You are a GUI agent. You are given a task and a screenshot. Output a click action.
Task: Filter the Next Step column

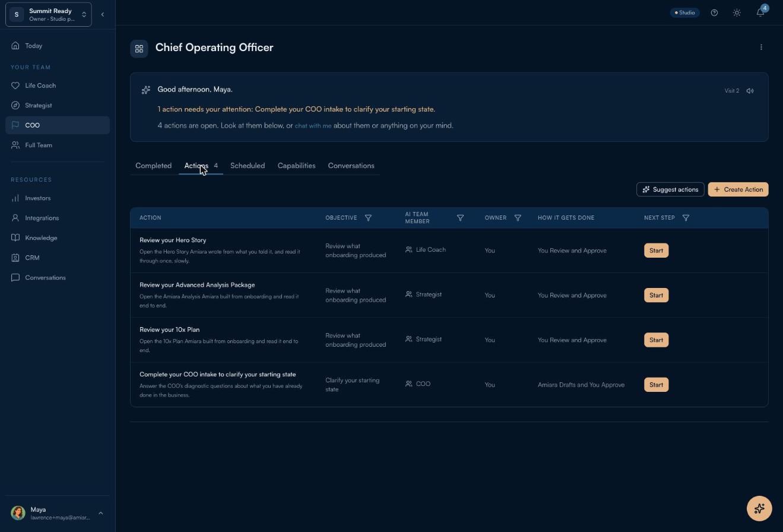point(686,218)
